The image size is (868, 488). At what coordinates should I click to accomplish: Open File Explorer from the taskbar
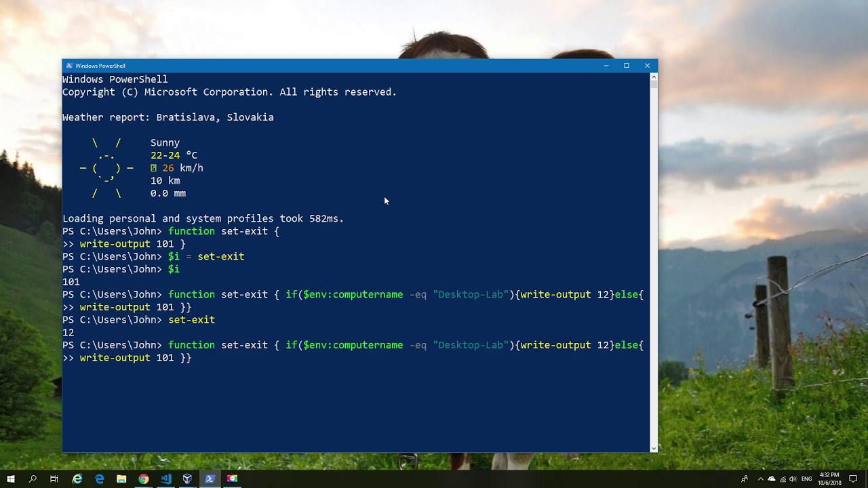click(121, 479)
